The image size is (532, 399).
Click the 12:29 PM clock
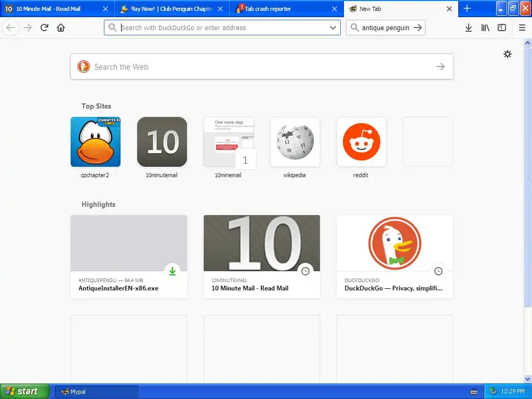[x=513, y=392]
